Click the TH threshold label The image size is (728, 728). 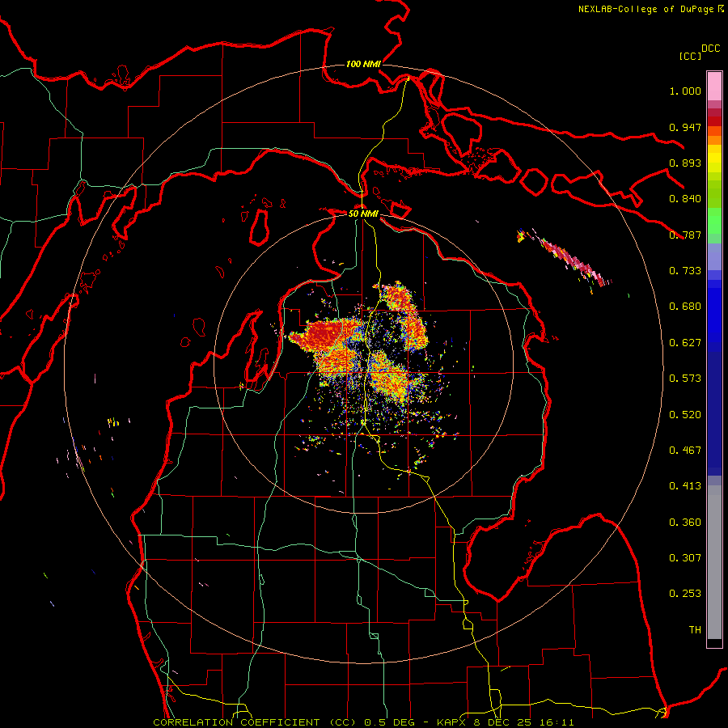coord(695,630)
